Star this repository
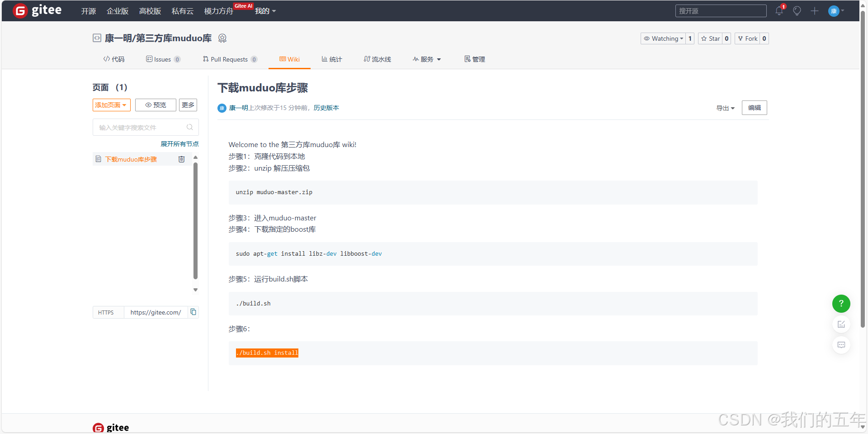 710,38
